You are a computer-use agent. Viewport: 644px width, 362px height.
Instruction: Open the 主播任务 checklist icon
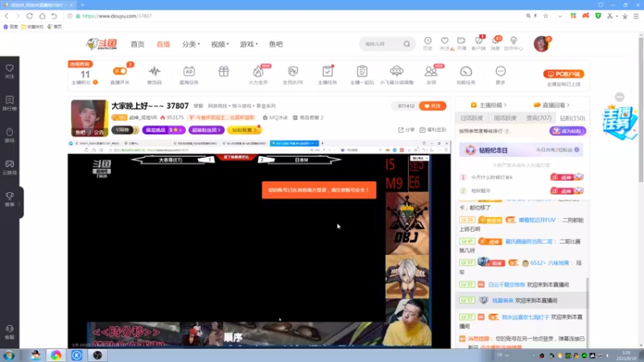click(x=328, y=74)
